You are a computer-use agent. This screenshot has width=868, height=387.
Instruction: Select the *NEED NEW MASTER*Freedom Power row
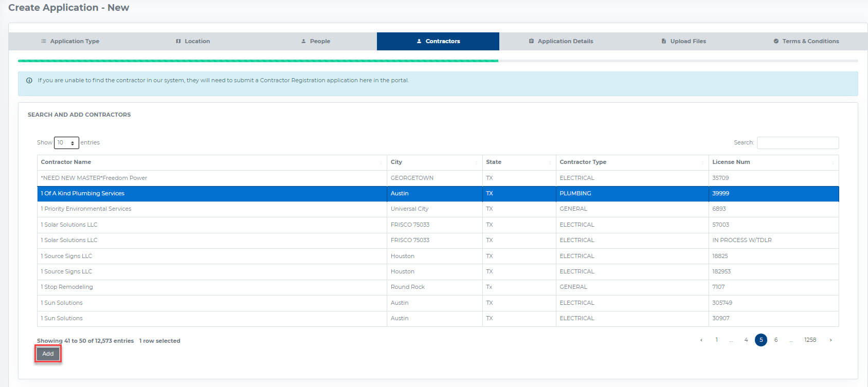(x=438, y=178)
